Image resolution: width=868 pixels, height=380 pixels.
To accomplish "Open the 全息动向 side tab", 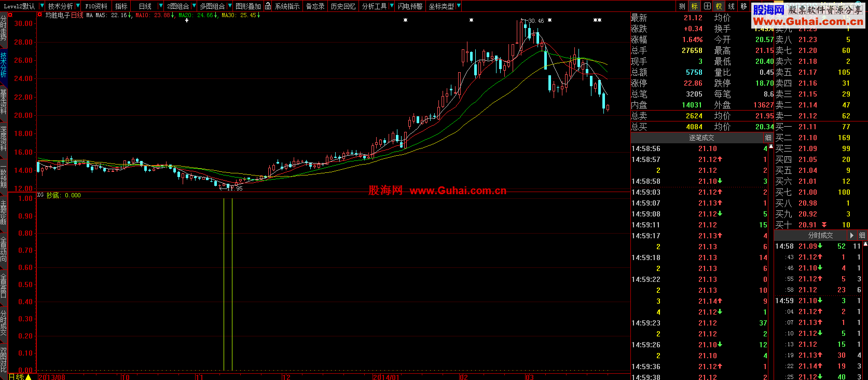I will click(4, 250).
